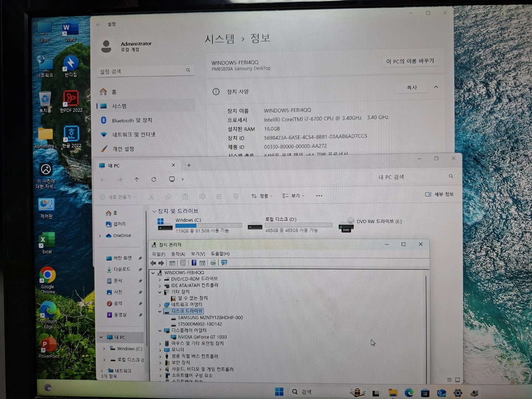Select the SAMSUNG MZNTY128HDHP-000 disk
The width and height of the screenshot is (532, 399).
211,318
